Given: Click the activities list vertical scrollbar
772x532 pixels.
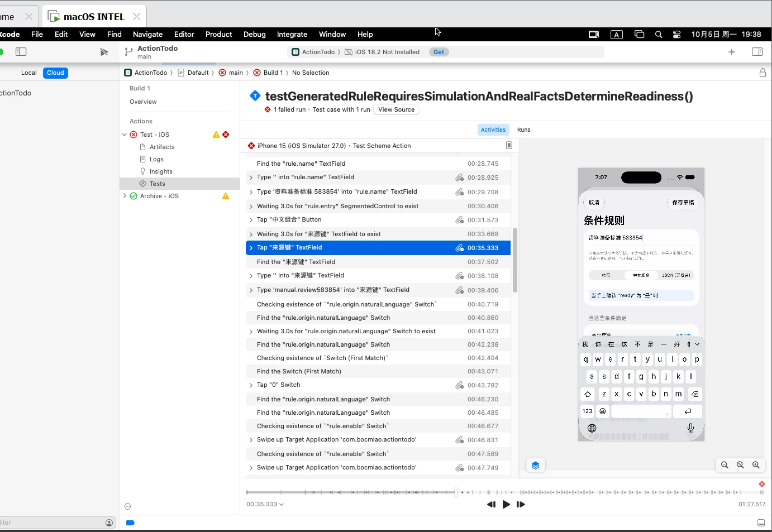Looking at the screenshot, I should pos(515,260).
